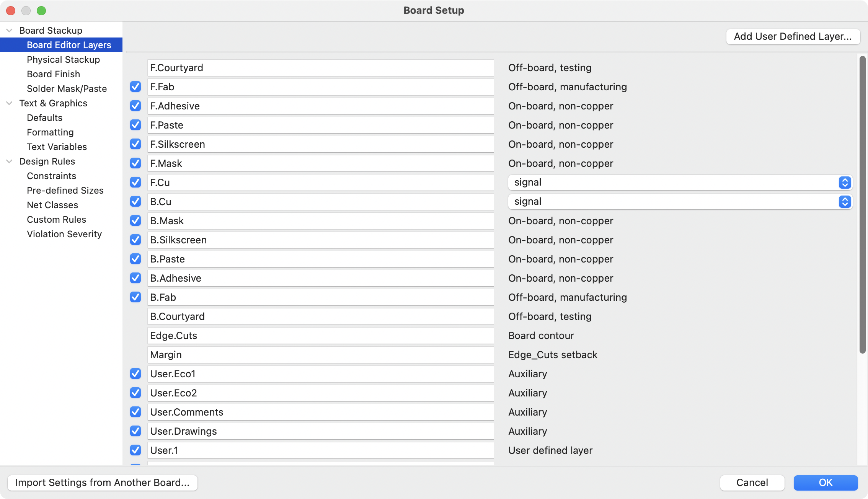Collapse the Board Stackup tree section

pos(8,30)
